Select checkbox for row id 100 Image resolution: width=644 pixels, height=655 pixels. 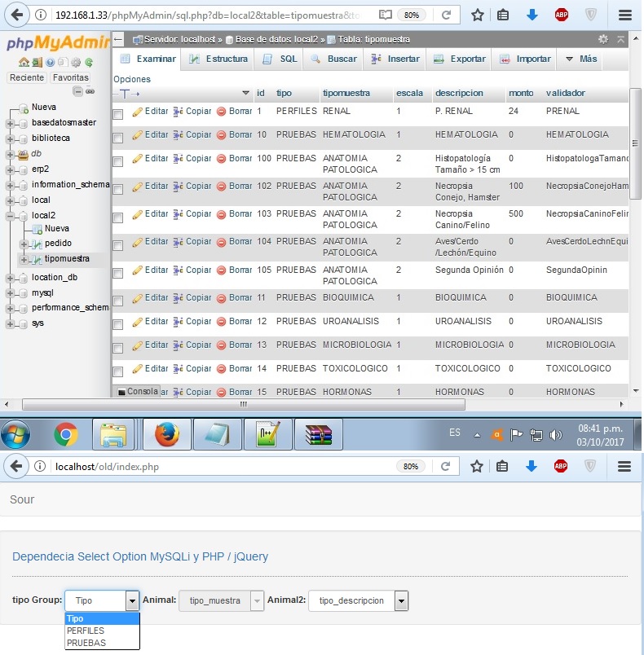118,162
